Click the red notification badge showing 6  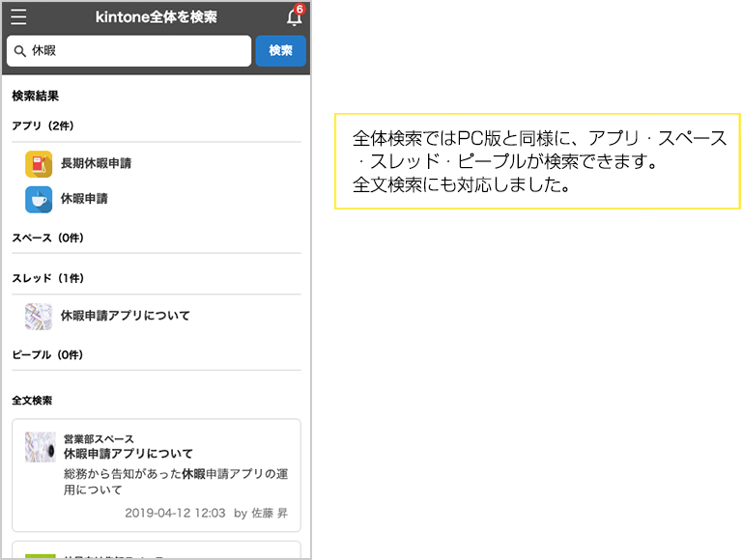(x=300, y=9)
